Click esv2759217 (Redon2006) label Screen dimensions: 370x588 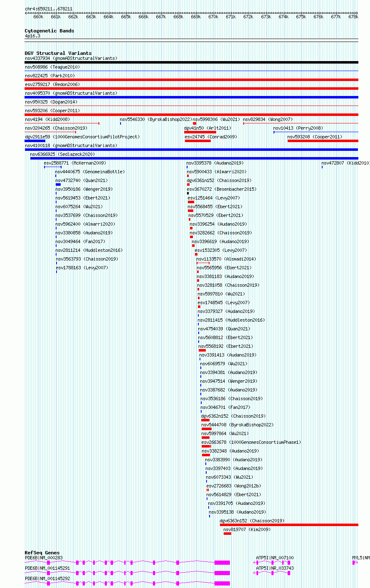[52, 84]
